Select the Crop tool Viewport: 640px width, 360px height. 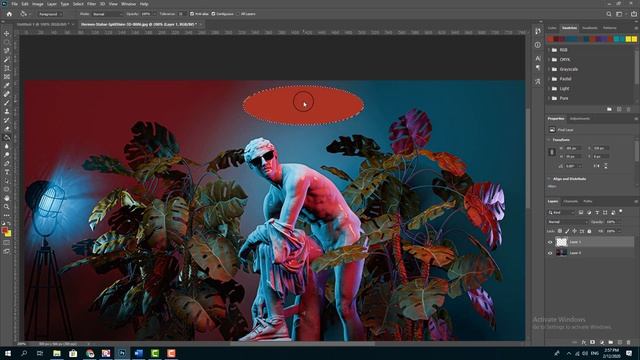(x=7, y=68)
